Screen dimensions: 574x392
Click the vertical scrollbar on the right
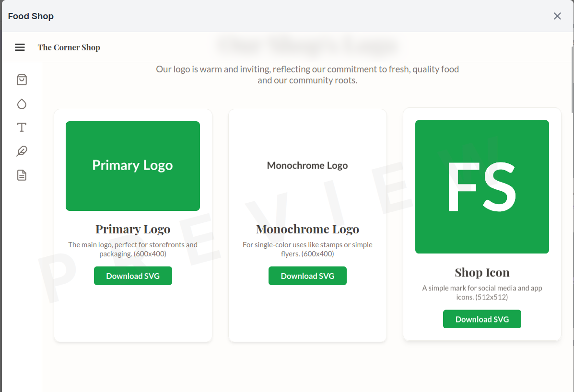point(572,77)
